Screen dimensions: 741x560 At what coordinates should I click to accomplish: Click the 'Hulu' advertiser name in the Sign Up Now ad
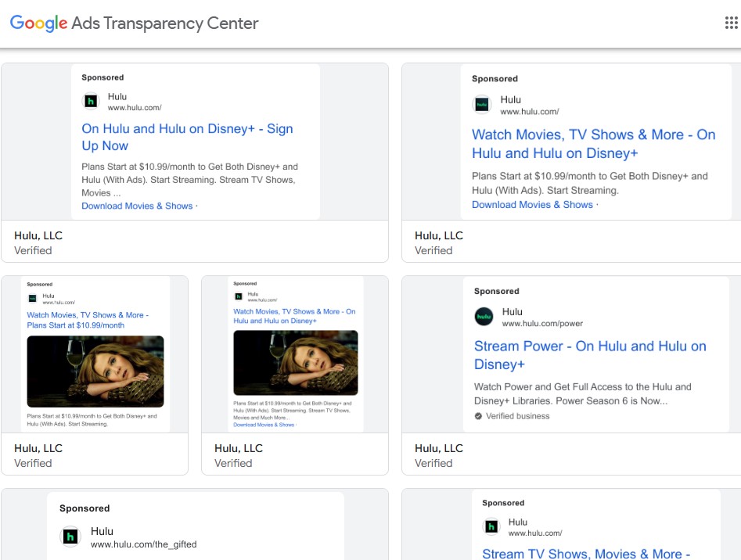(x=117, y=97)
